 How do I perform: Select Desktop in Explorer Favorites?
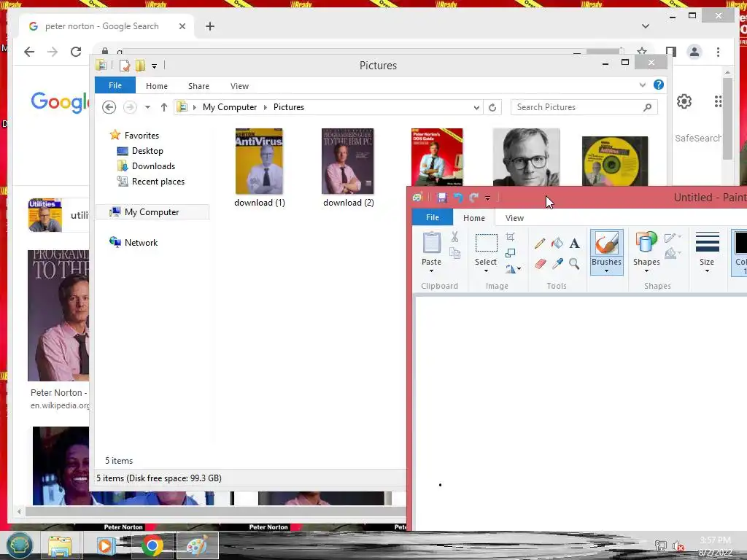click(x=140, y=151)
